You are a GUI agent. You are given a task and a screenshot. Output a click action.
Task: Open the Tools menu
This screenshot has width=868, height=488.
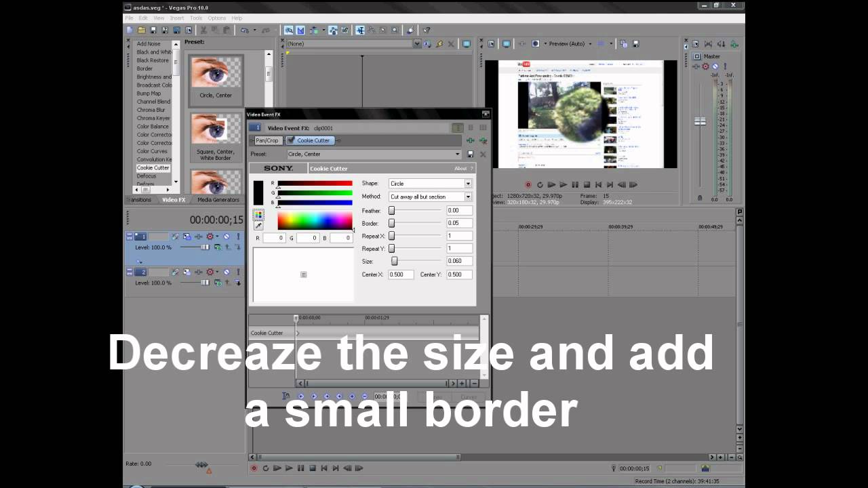tap(196, 18)
